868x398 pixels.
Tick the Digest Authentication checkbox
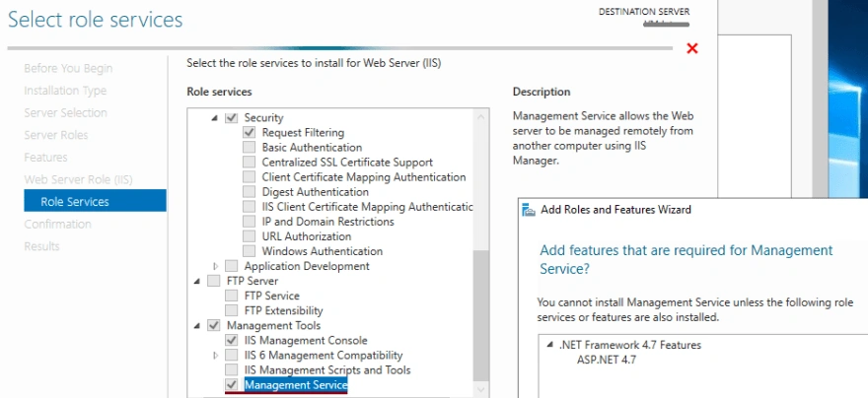tap(250, 192)
